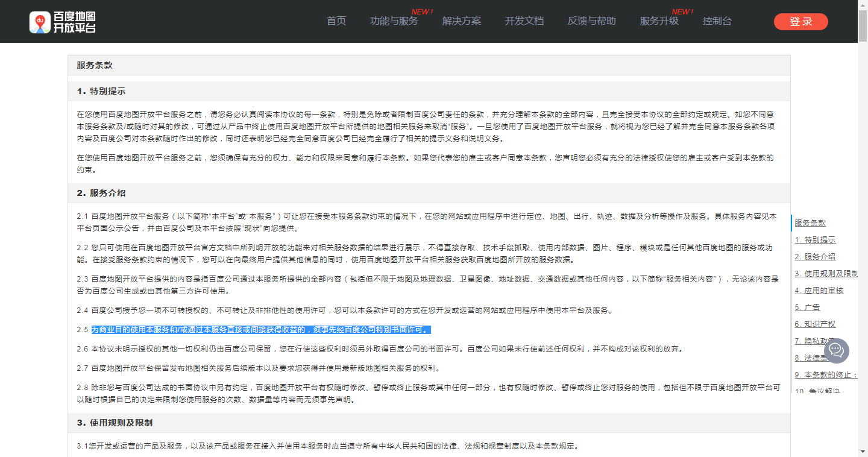Jump to 5. 广告 in side index

(807, 307)
